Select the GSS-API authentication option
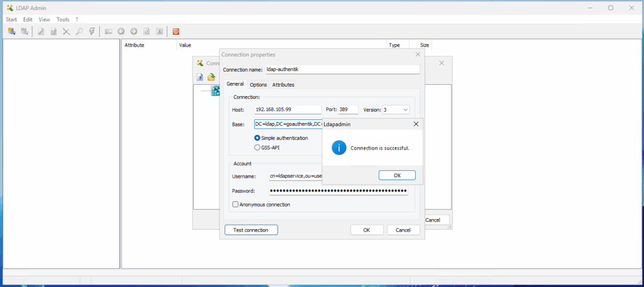Image resolution: width=644 pixels, height=287 pixels. 257,148
